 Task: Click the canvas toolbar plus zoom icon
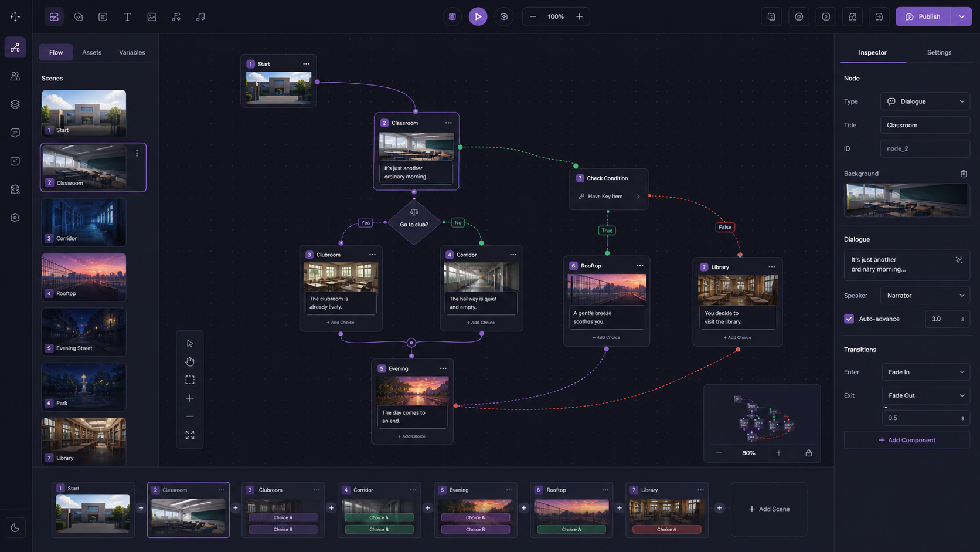tap(190, 398)
